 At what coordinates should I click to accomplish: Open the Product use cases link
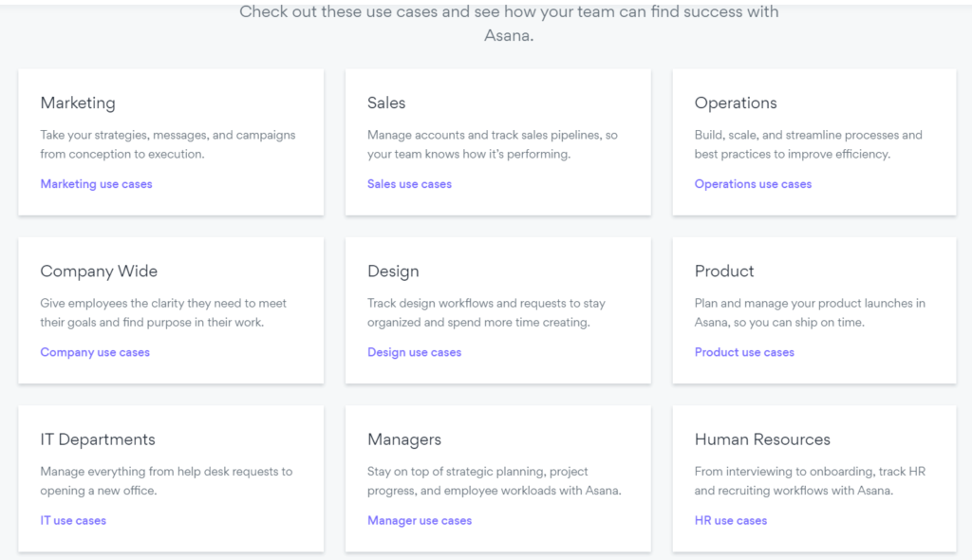[744, 352]
